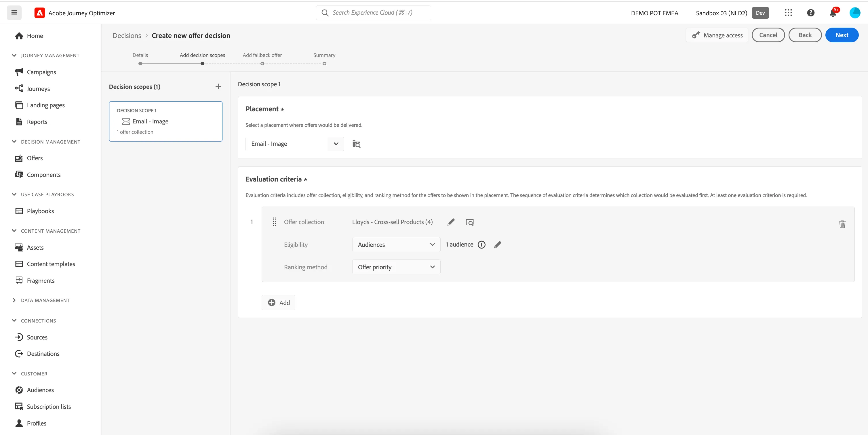Show audience info icon next to 1 audience

point(482,245)
